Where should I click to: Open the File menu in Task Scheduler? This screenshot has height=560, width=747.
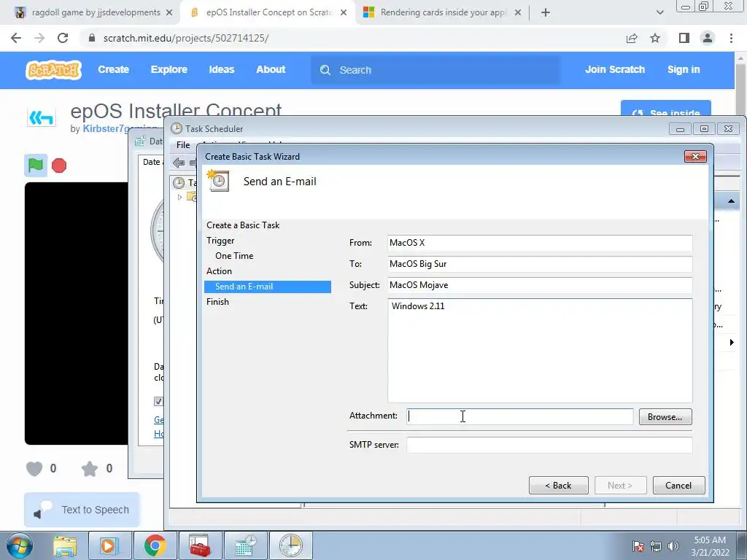[x=183, y=145]
